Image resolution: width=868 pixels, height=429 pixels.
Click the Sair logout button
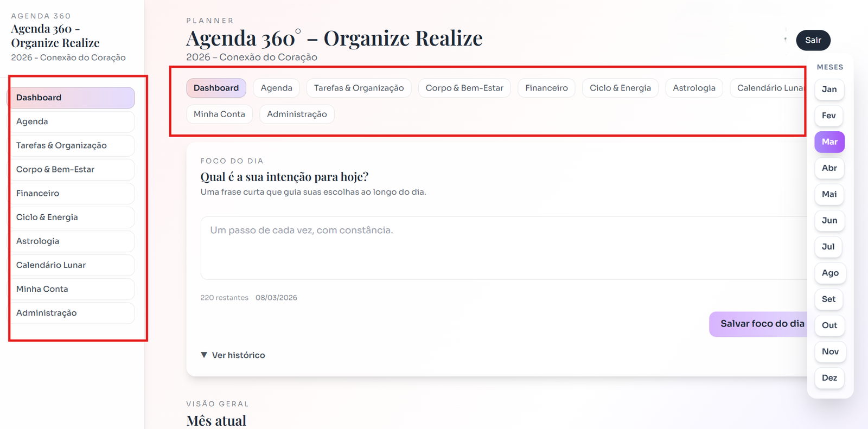click(x=813, y=40)
